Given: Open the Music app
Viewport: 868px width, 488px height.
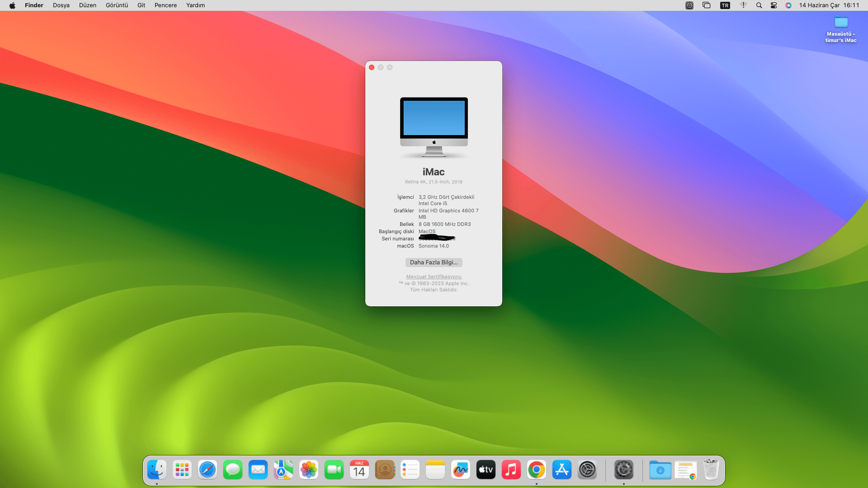Looking at the screenshot, I should 511,470.
